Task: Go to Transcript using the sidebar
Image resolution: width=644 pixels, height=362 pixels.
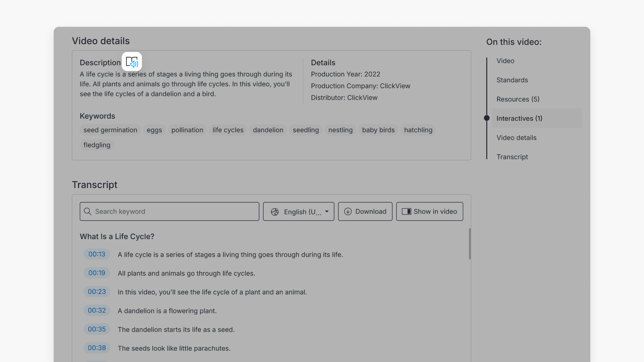Action: (512, 157)
